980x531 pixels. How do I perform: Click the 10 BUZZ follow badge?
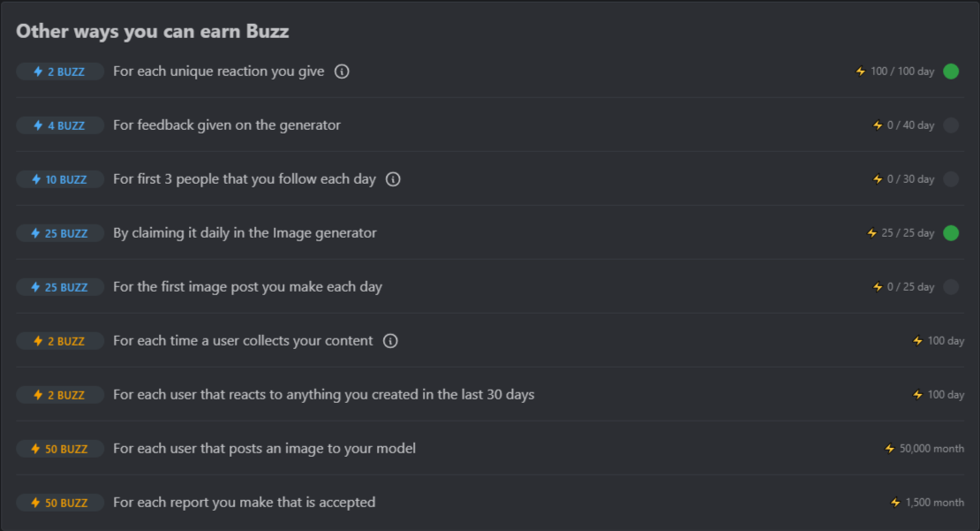click(x=60, y=179)
